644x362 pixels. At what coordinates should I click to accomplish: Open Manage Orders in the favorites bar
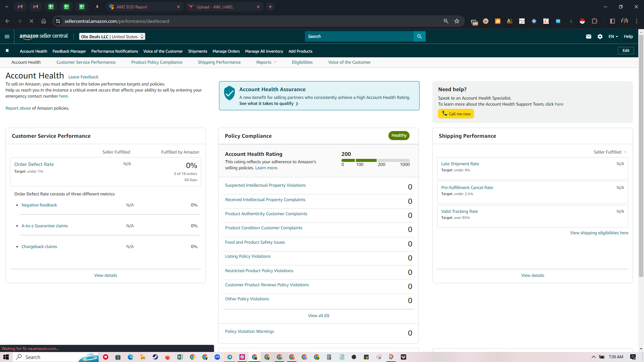[226, 51]
